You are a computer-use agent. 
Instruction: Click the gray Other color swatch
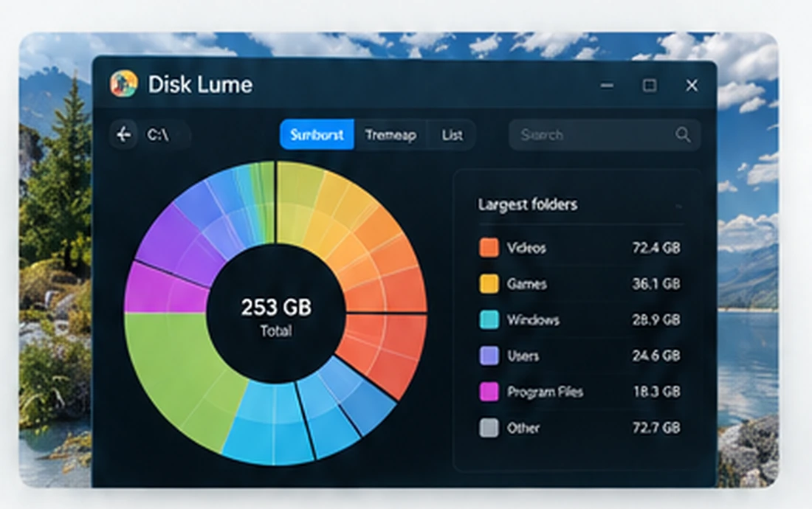coord(489,428)
